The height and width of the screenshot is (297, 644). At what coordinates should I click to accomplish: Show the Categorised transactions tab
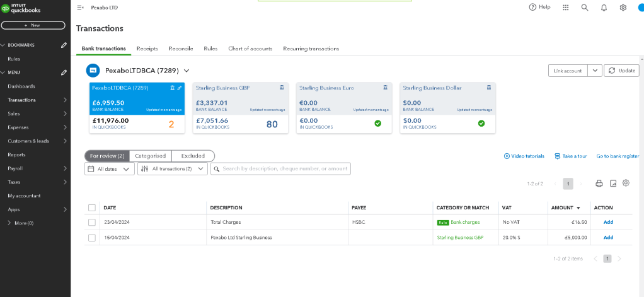[151, 156]
